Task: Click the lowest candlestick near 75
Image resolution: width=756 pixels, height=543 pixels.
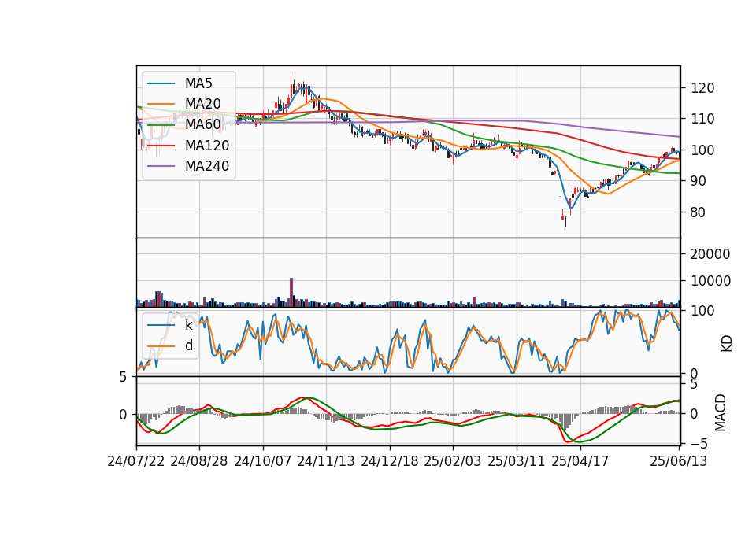Action: [x=565, y=222]
